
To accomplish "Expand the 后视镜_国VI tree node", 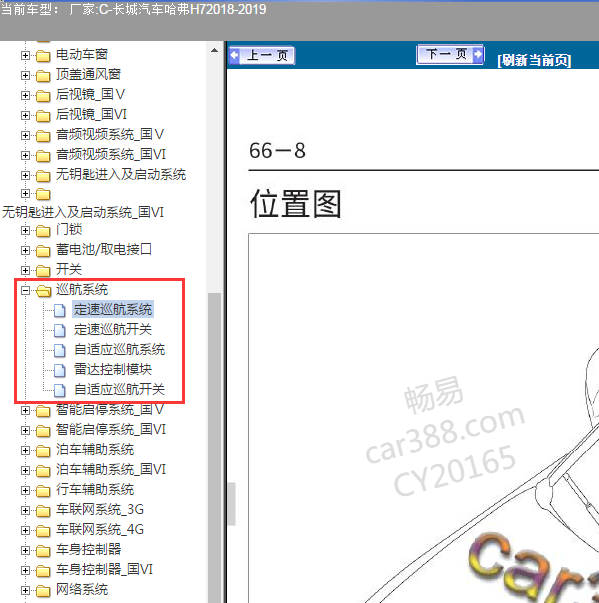I will tap(25, 115).
